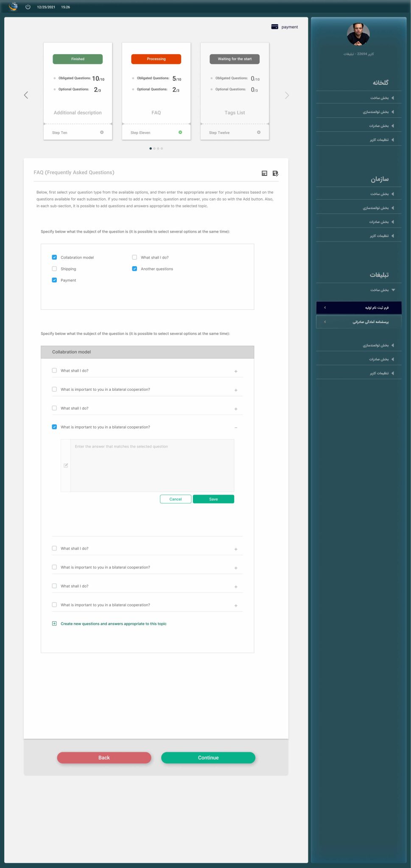Click plus icon to create new question

[x=54, y=623]
